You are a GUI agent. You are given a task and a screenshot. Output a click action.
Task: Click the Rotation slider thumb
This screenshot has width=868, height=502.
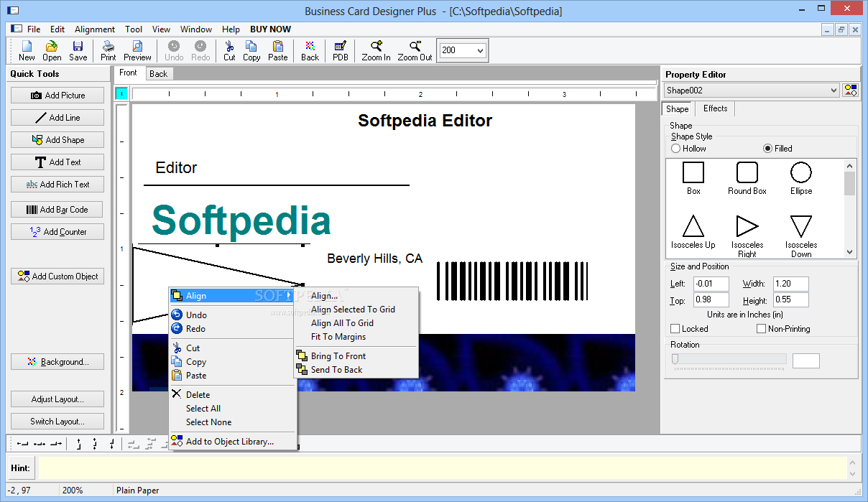coord(675,359)
